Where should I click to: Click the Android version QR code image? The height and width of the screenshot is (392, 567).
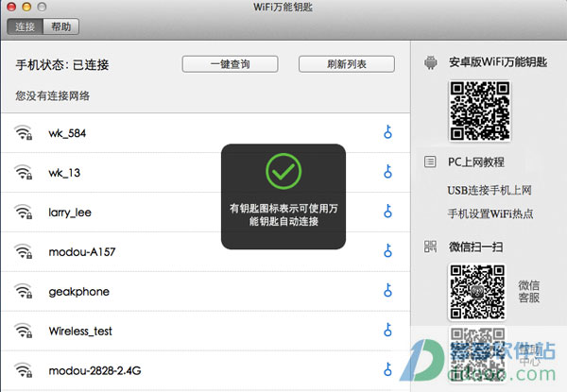tap(479, 111)
